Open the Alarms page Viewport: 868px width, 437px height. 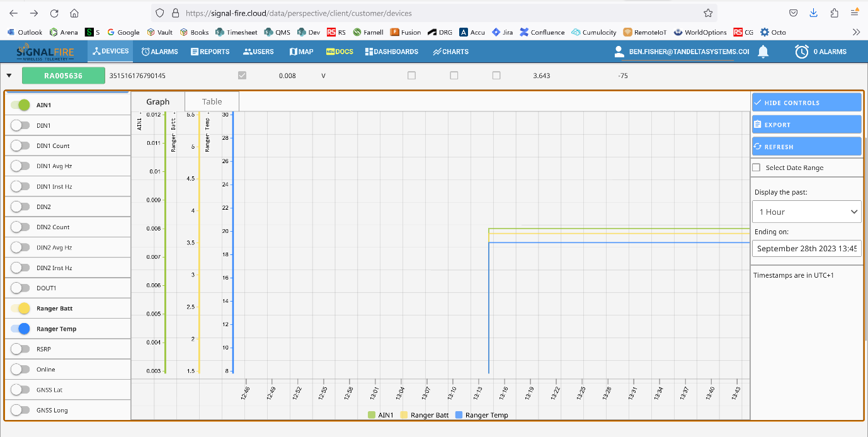(159, 52)
